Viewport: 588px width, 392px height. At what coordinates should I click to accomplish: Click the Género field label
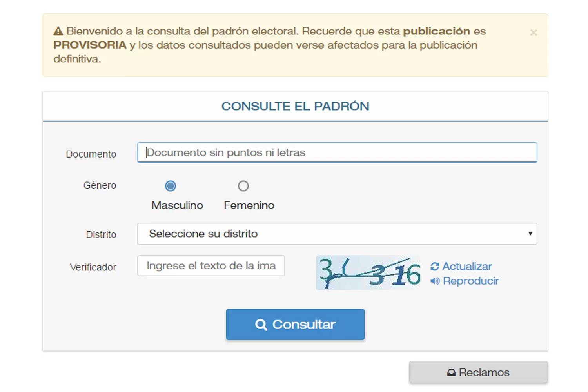[x=100, y=185]
